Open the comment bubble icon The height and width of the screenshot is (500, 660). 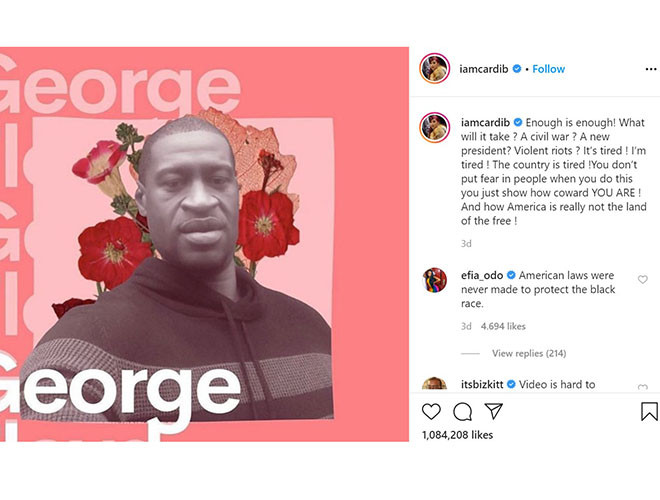point(462,412)
